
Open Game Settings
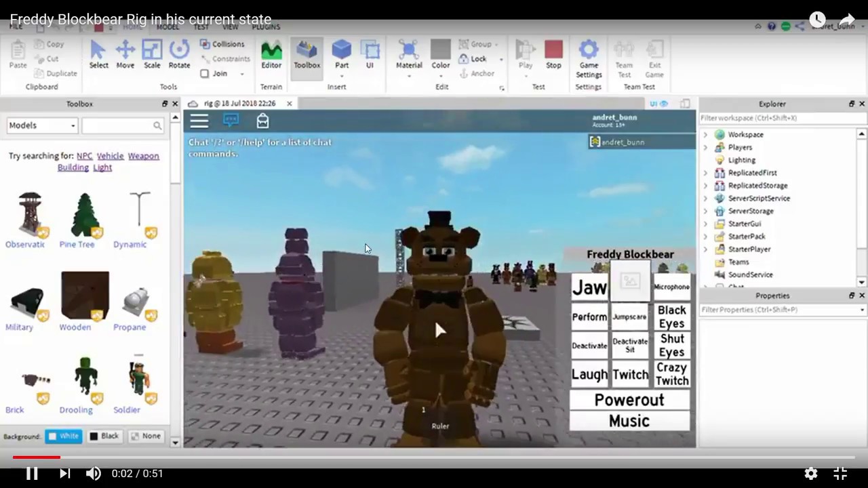[589, 58]
